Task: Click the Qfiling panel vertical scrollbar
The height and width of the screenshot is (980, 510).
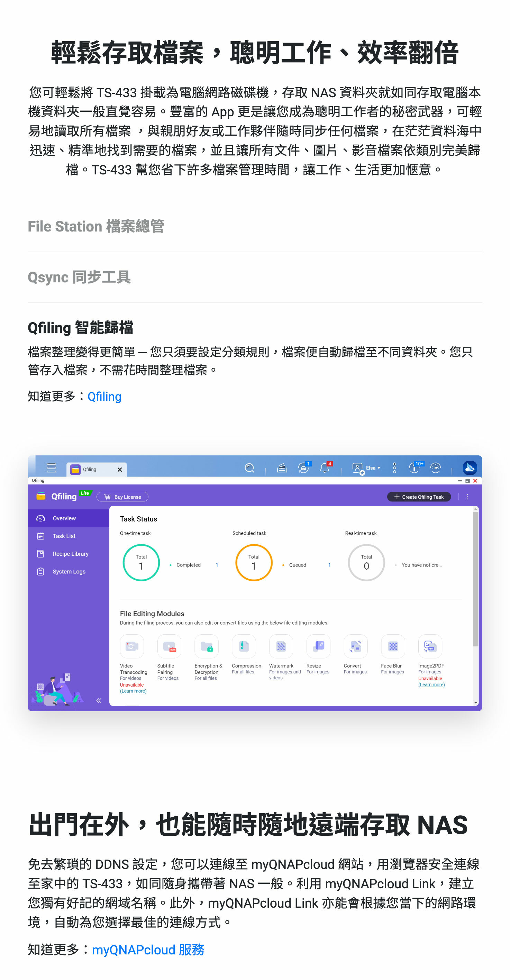Action: click(x=476, y=579)
